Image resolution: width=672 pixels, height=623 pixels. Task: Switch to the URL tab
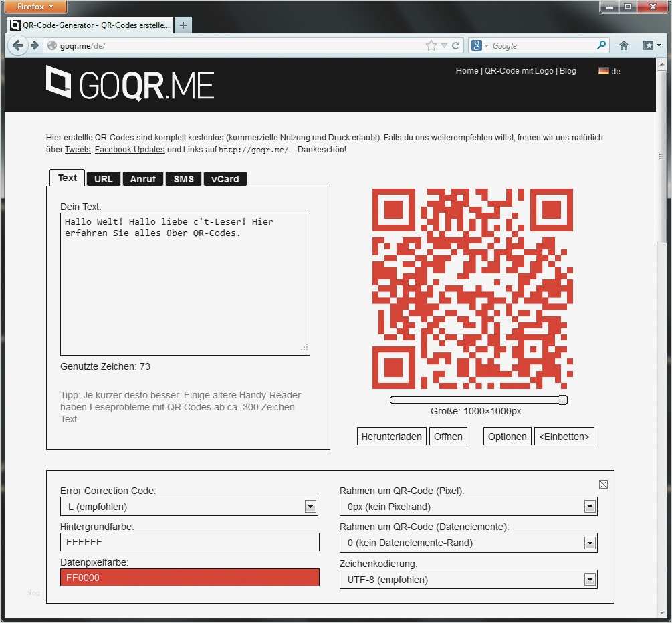pos(103,179)
